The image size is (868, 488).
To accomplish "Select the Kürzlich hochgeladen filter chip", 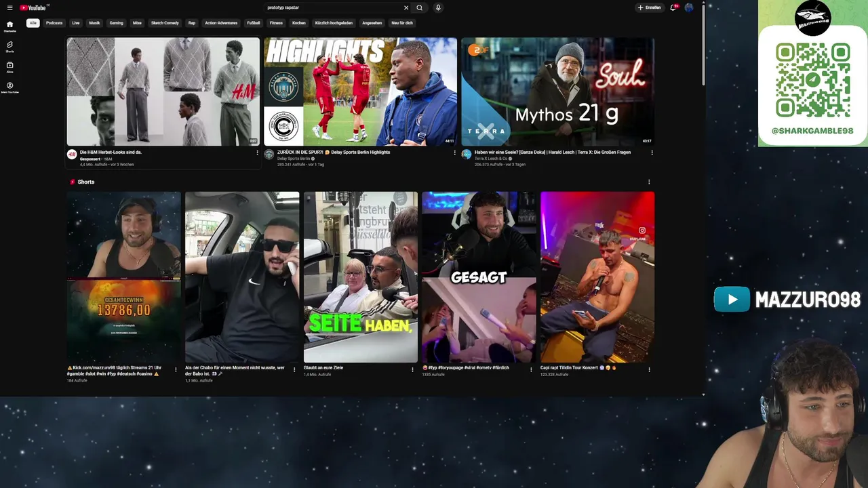I will (334, 22).
